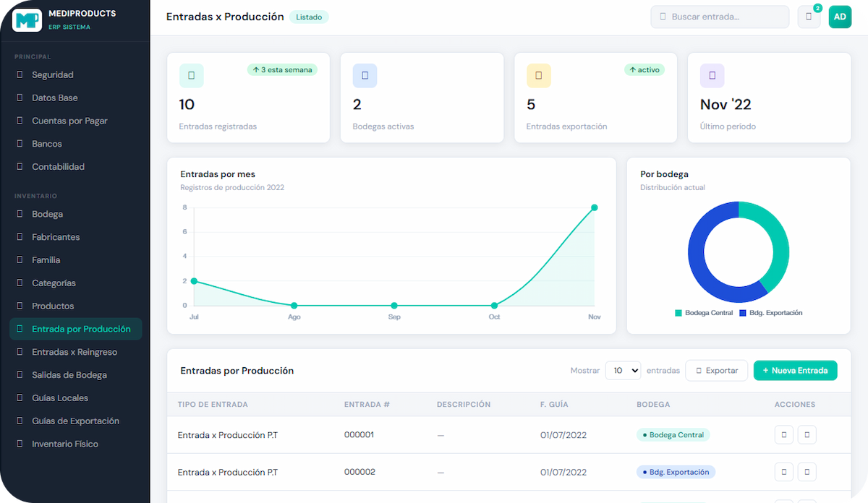868x503 pixels.
Task: Click the ACCIONES column header
Action: tap(795, 405)
